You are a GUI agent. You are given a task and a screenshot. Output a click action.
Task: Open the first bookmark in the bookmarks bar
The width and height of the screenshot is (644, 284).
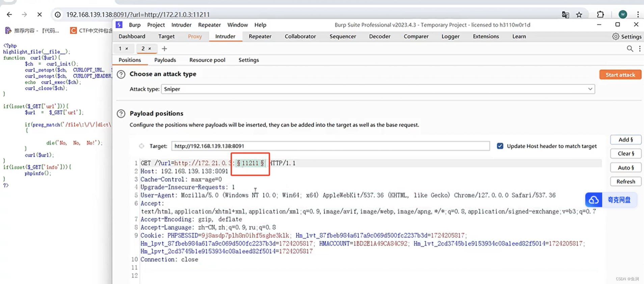pos(32,30)
